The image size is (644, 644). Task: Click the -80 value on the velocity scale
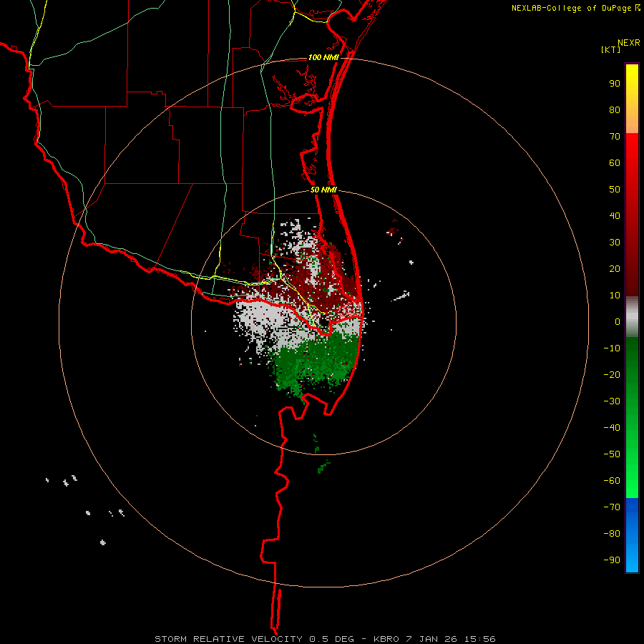[612, 534]
